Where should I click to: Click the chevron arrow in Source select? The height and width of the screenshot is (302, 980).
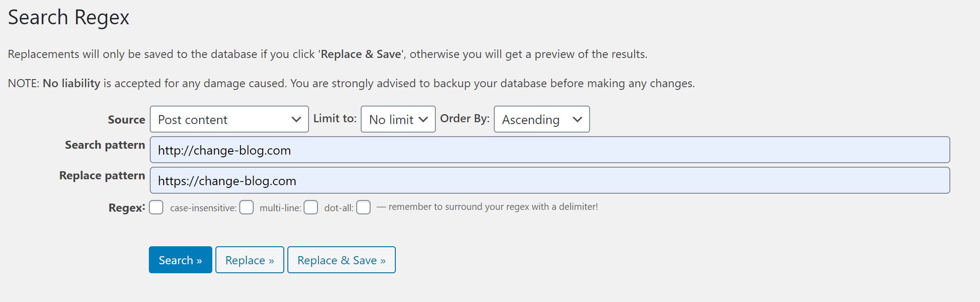(296, 120)
